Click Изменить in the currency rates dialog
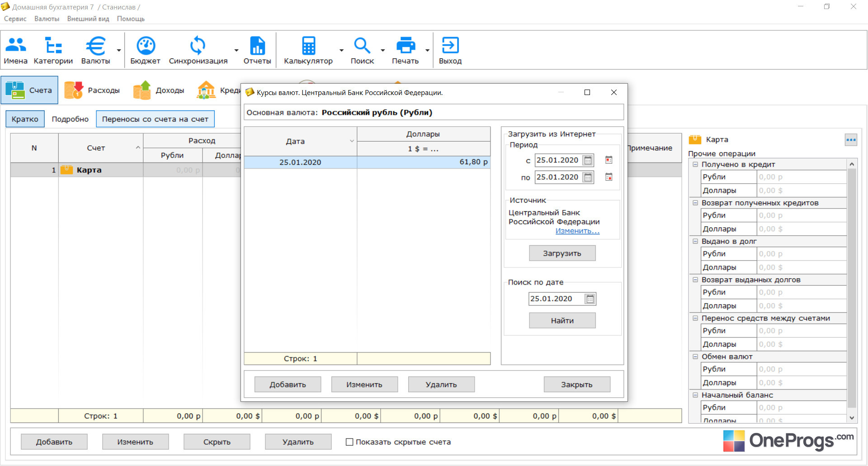Image resolution: width=868 pixels, height=466 pixels. pyautogui.click(x=364, y=385)
